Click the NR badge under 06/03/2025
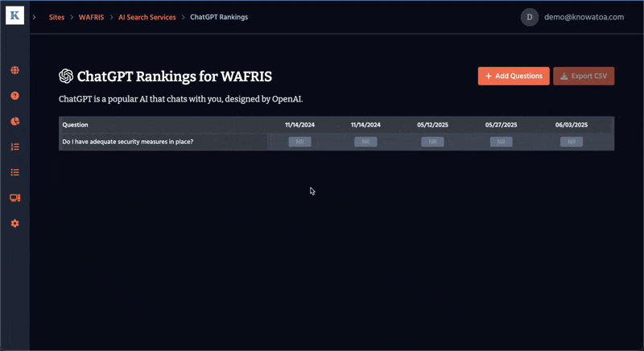The width and height of the screenshot is (644, 351). click(x=572, y=142)
